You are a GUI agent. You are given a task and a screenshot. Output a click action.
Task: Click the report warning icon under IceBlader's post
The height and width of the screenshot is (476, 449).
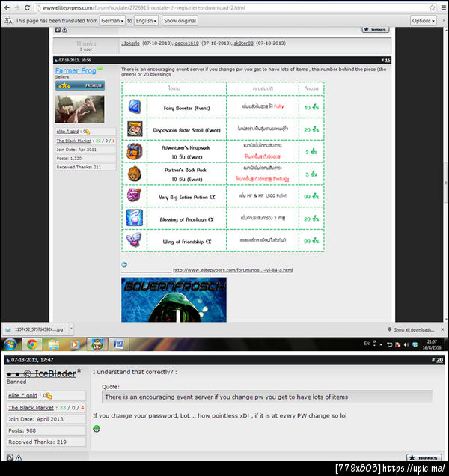point(19,458)
